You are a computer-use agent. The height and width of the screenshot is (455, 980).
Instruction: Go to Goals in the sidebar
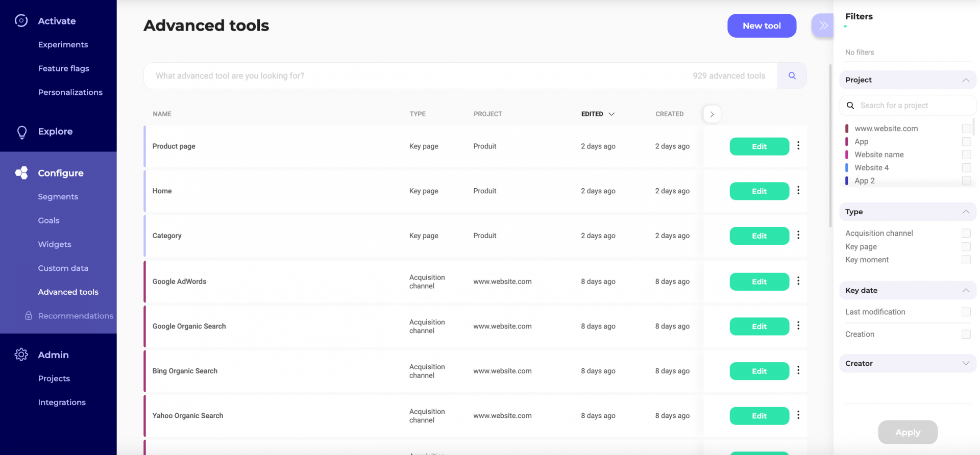pyautogui.click(x=48, y=220)
